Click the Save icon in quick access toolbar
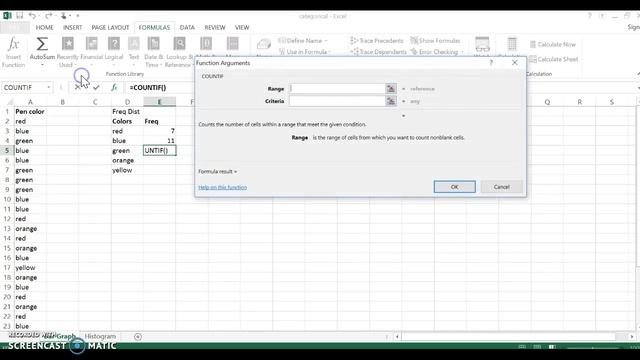Image resolution: width=640 pixels, height=360 pixels. pos(20,16)
